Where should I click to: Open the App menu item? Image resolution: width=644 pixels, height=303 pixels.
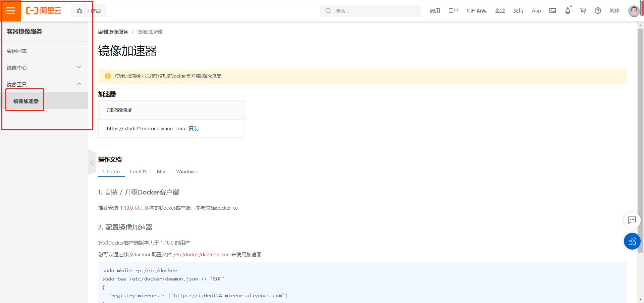536,11
